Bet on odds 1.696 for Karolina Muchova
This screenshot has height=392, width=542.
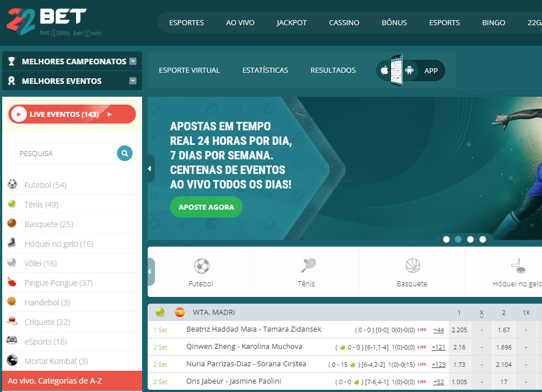tap(503, 347)
